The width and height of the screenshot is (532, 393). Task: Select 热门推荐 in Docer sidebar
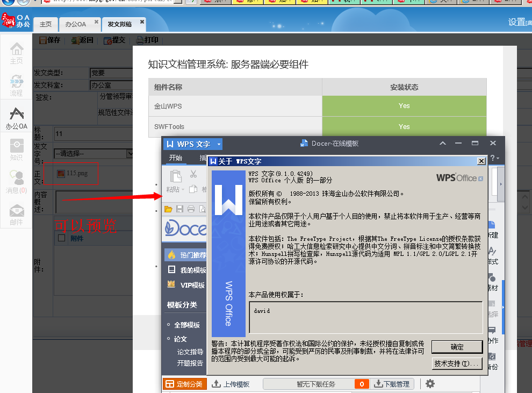tap(185, 255)
